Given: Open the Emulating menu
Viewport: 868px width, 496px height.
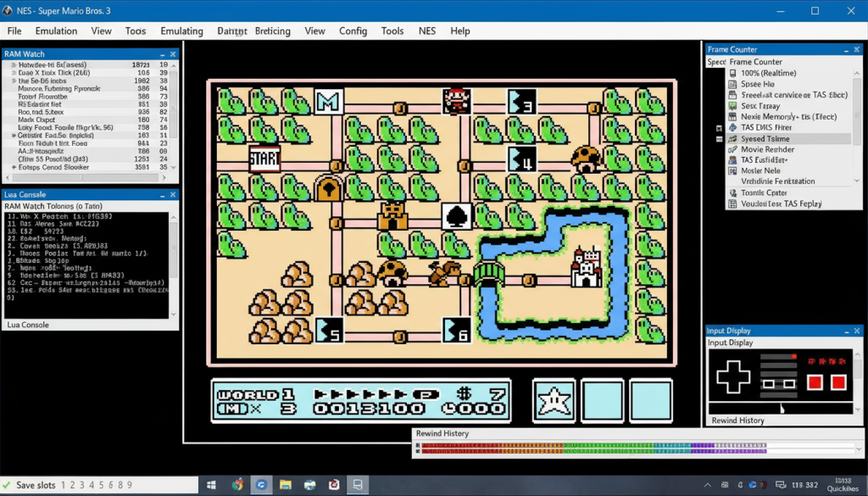Looking at the screenshot, I should pos(181,31).
